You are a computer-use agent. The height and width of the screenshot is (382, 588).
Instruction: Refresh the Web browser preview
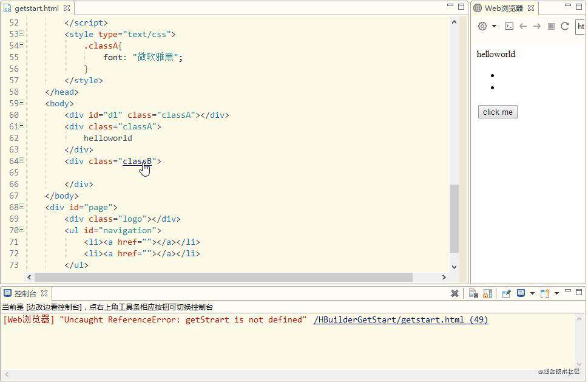tap(565, 26)
